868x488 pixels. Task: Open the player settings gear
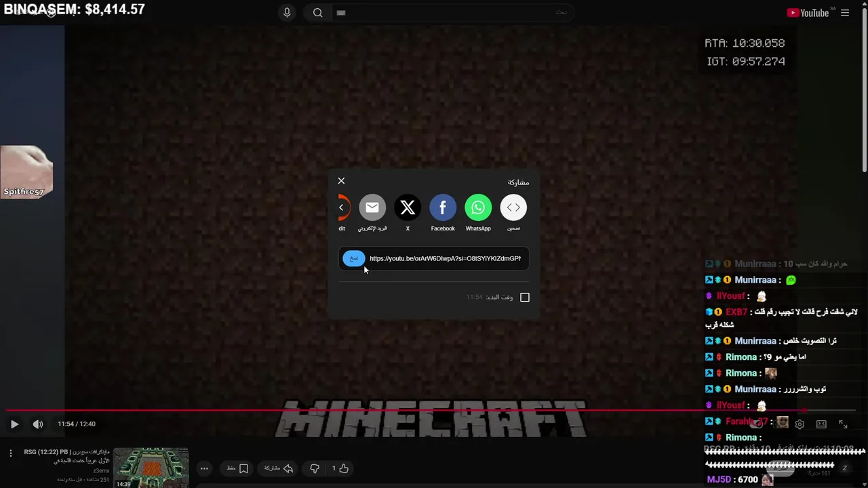(x=800, y=424)
